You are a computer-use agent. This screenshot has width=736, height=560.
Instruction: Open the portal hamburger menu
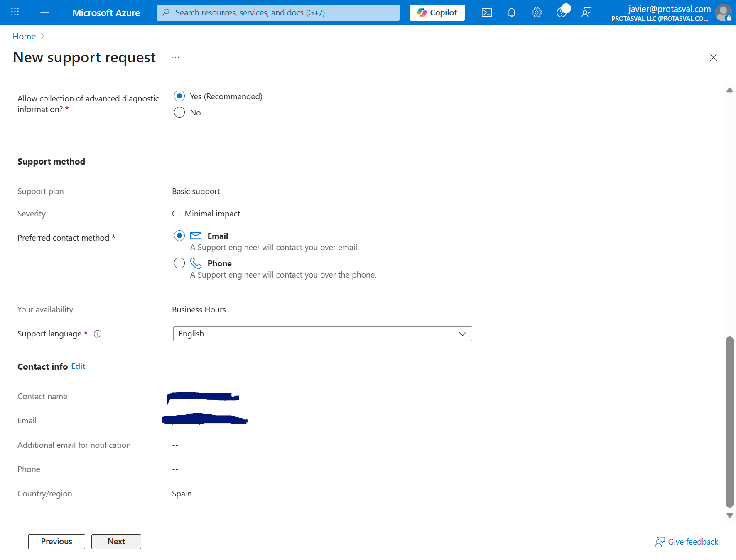45,12
